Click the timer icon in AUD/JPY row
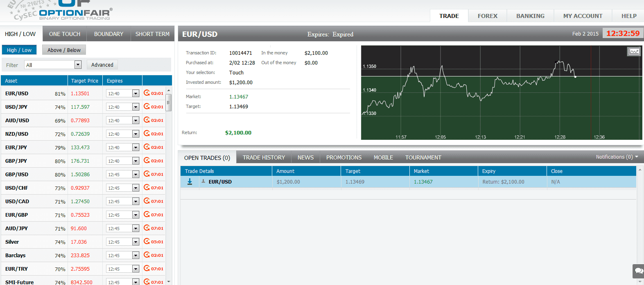The image size is (644, 285). click(147, 228)
